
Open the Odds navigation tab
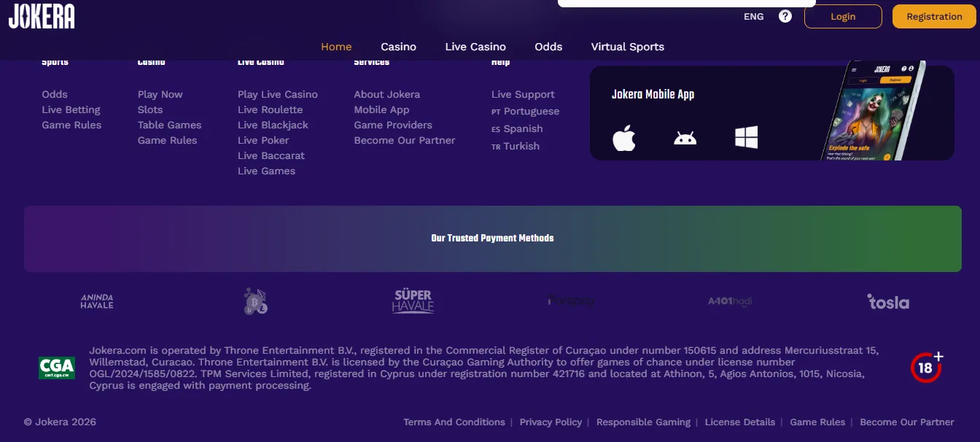[x=548, y=47]
